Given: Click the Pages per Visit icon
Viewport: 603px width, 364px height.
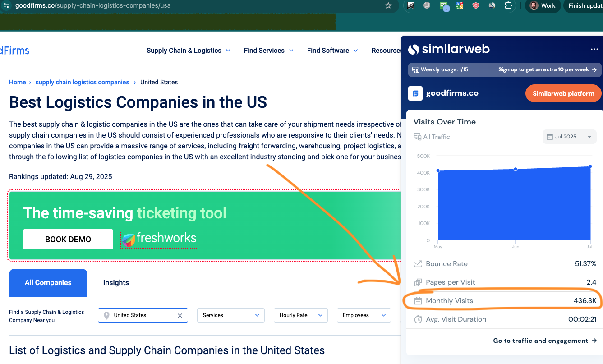Looking at the screenshot, I should (x=418, y=282).
